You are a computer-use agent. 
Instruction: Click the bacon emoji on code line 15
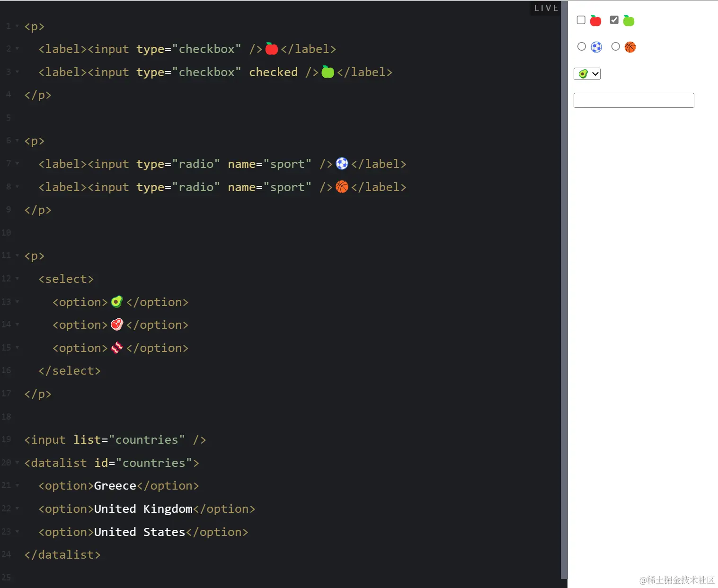117,348
